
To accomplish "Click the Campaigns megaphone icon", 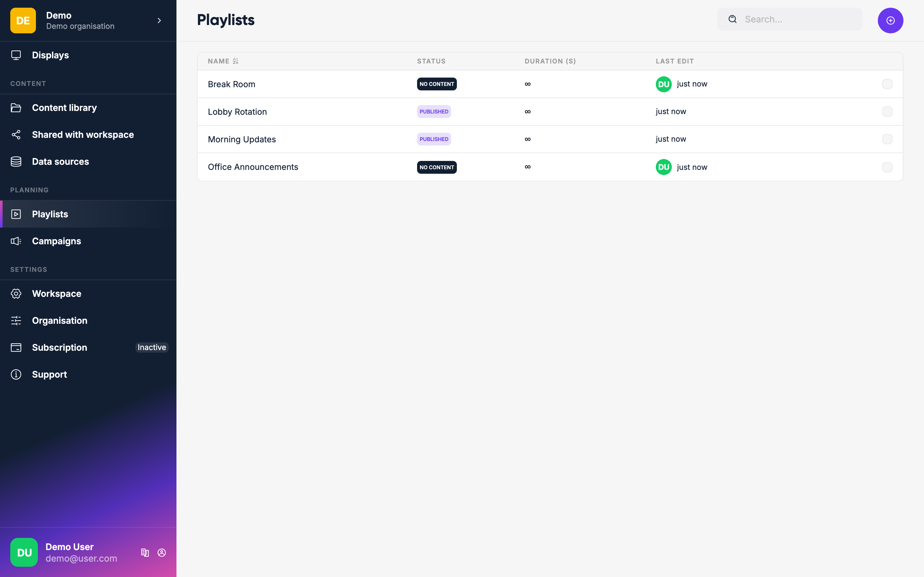I will click(16, 241).
